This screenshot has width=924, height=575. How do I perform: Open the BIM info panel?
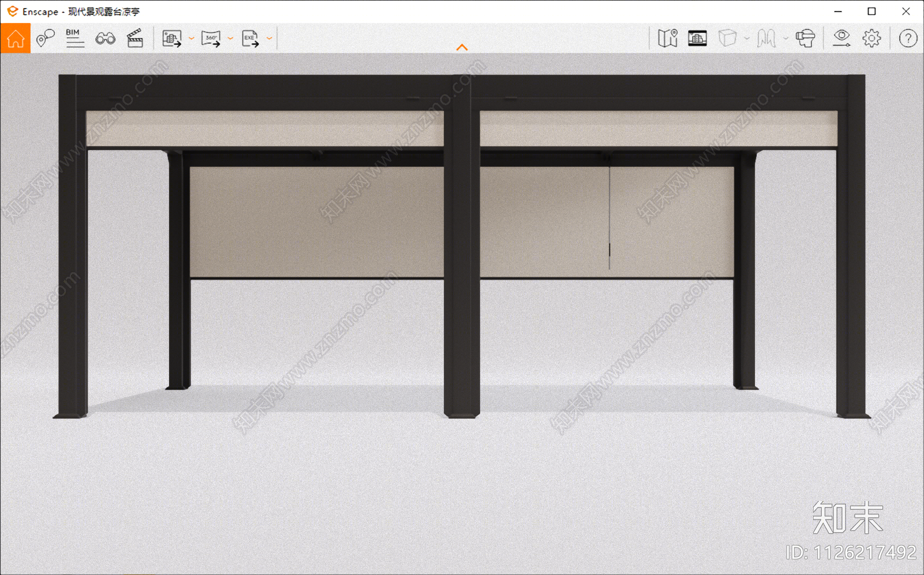pyautogui.click(x=74, y=38)
